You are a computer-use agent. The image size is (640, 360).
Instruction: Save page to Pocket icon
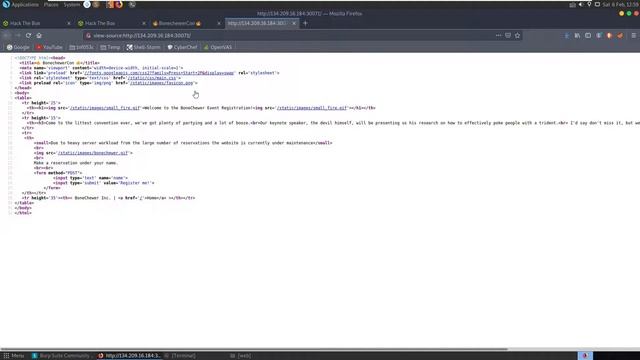point(508,36)
